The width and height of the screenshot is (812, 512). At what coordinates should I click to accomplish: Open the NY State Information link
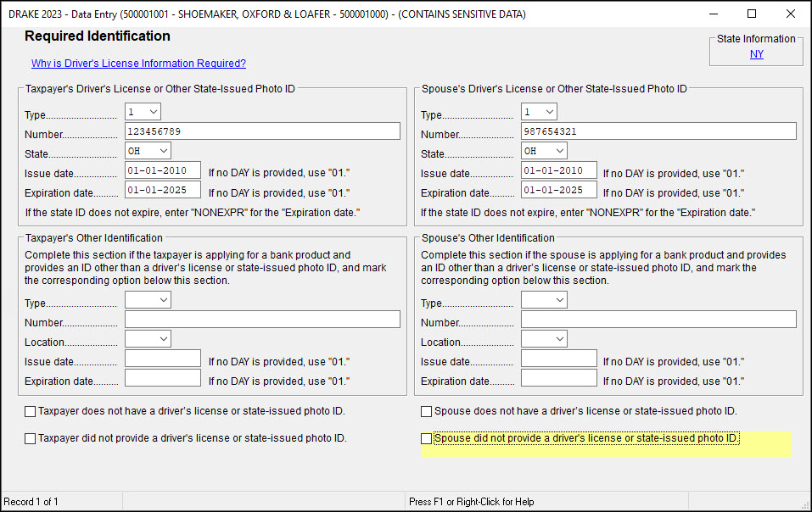[756, 53]
